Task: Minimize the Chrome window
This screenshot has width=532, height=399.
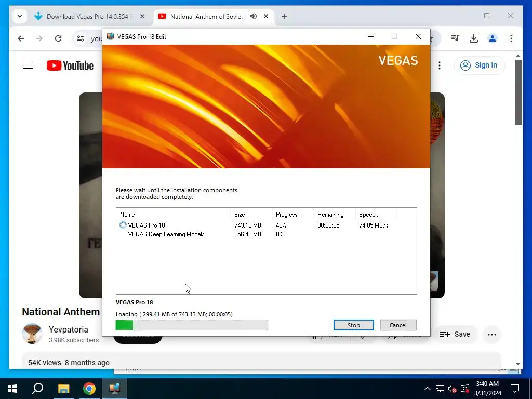Action: (x=463, y=16)
